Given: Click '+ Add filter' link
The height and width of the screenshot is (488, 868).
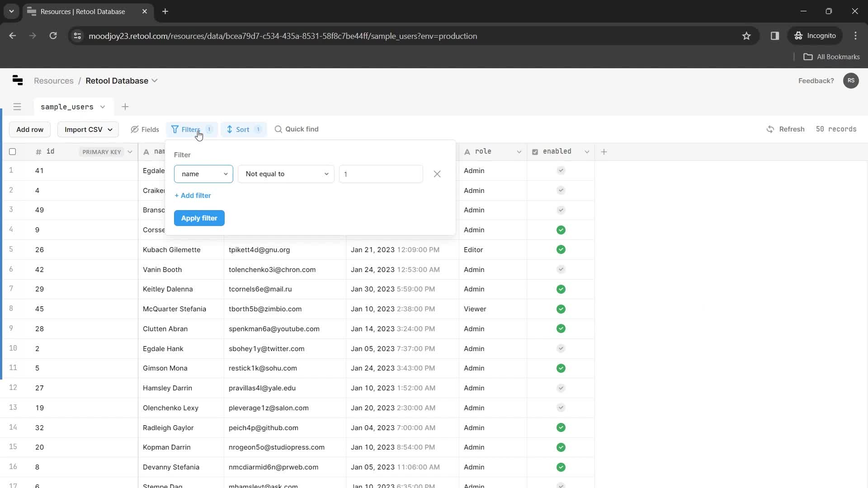Looking at the screenshot, I should coord(193,196).
